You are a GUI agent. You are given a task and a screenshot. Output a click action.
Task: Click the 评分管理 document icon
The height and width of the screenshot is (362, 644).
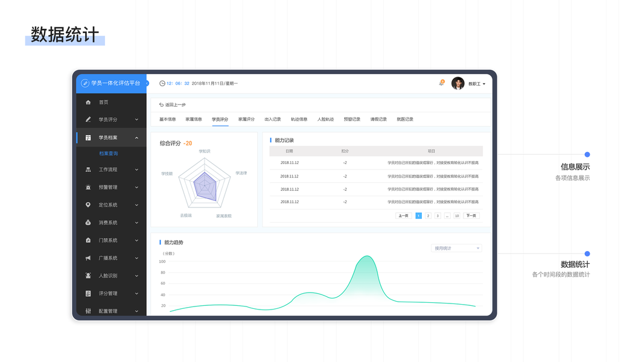coord(88,293)
